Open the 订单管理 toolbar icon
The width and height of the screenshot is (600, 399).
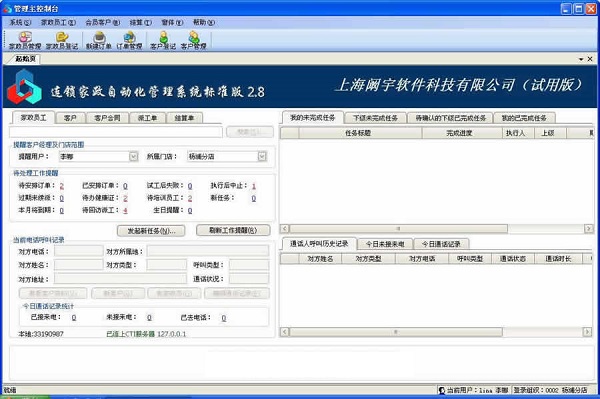129,40
